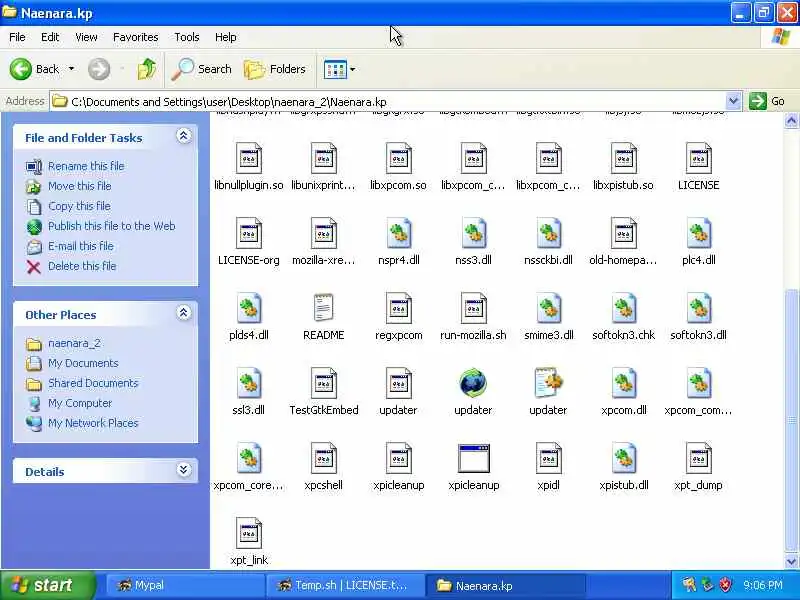Select the plc4.dll file icon
The height and width of the screenshot is (600, 800).
click(698, 233)
